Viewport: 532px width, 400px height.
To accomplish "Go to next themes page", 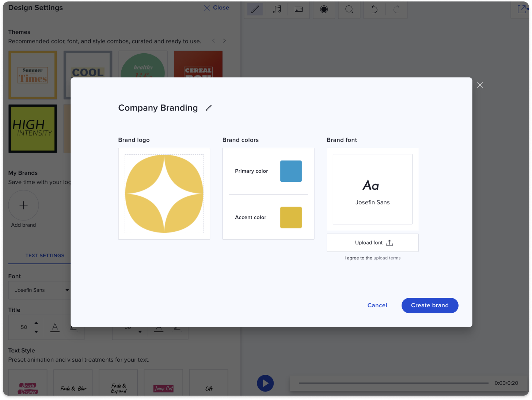I will pos(224,41).
